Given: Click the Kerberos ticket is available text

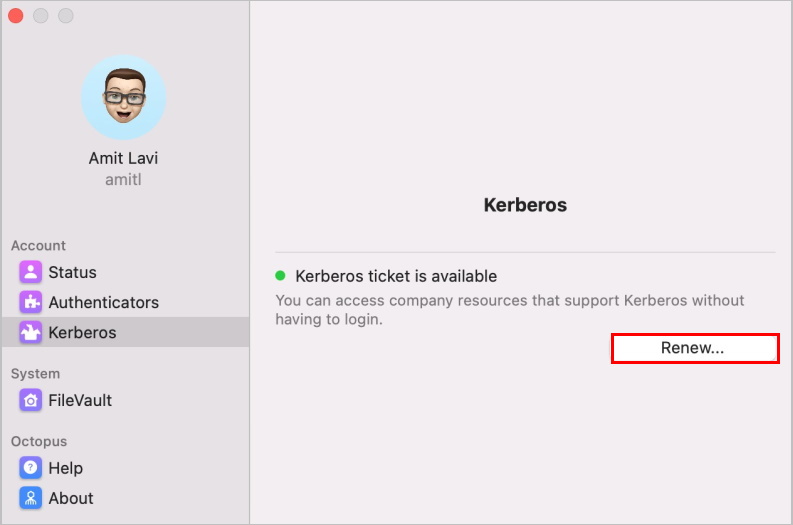Looking at the screenshot, I should click(x=396, y=276).
